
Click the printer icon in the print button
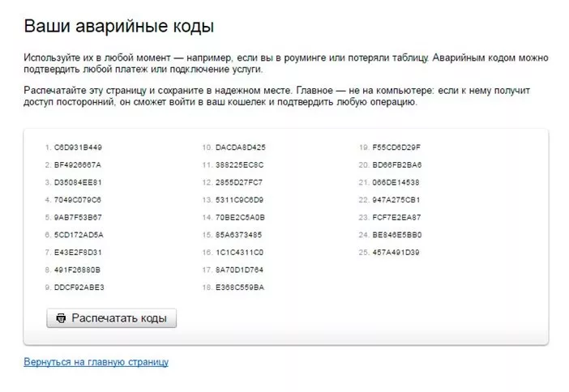pos(61,318)
